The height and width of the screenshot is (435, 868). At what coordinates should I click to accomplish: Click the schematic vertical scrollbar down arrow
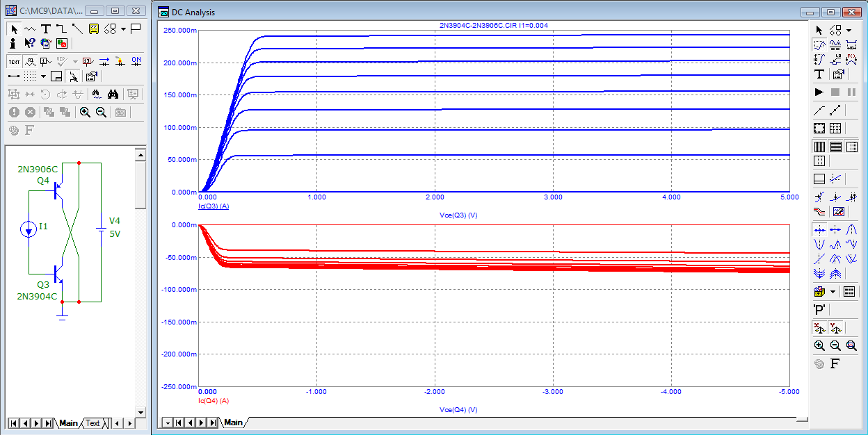tap(140, 411)
